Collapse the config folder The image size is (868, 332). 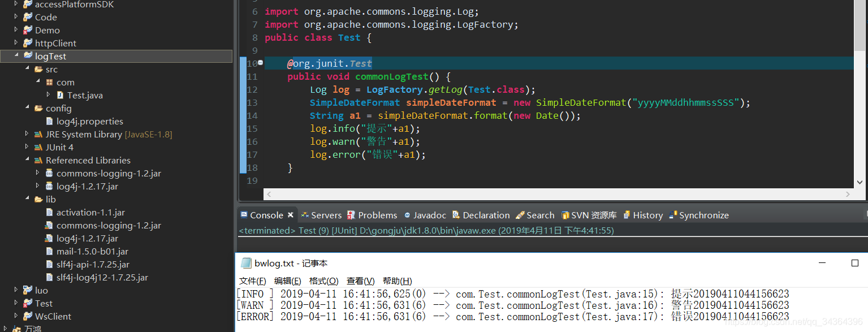27,107
